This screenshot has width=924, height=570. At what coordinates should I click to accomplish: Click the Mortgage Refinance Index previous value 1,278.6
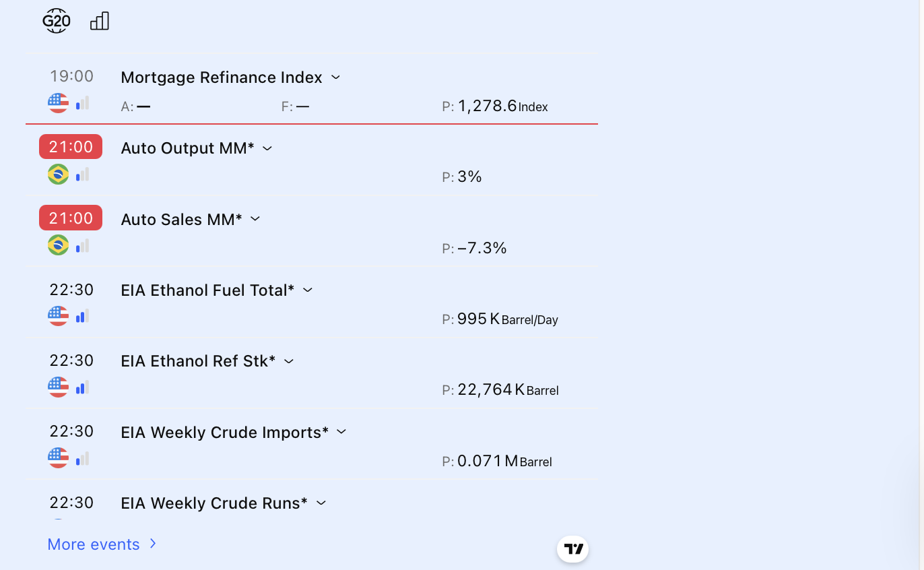487,106
